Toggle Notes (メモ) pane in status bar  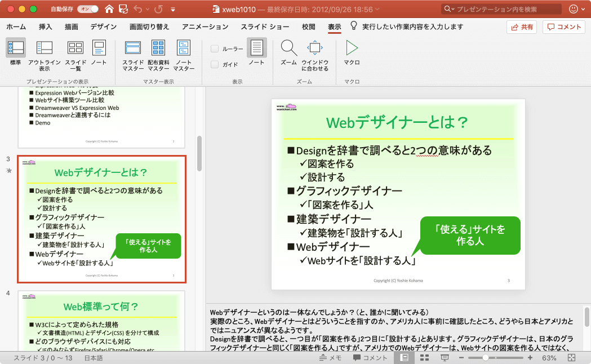[x=331, y=358]
